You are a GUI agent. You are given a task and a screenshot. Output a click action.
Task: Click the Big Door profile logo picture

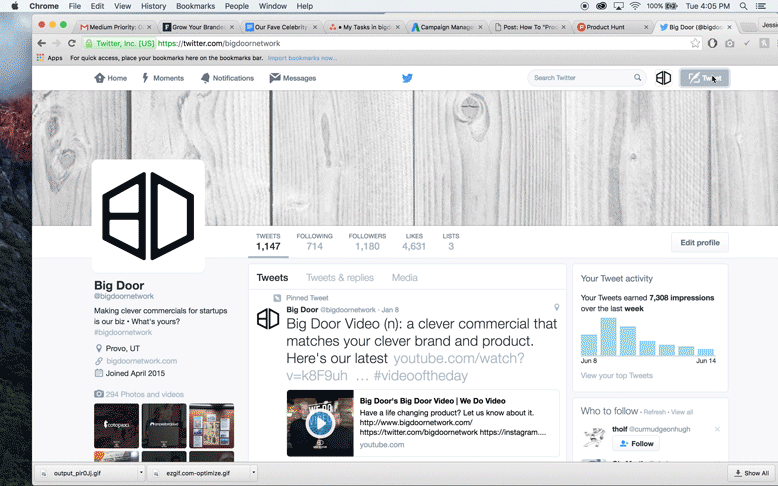coord(148,216)
